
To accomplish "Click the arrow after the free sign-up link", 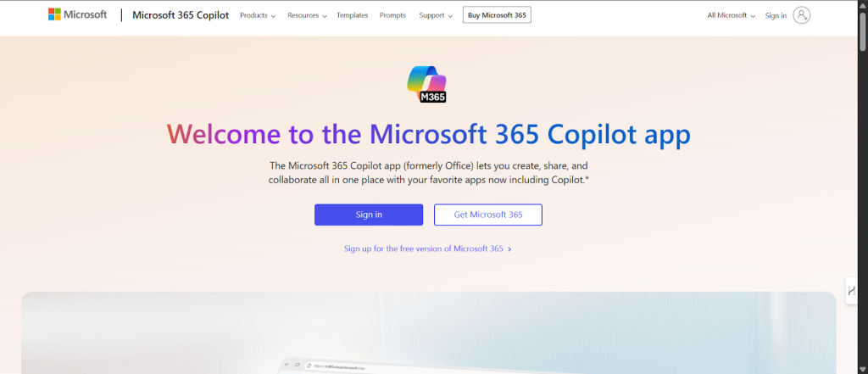I will tap(509, 249).
